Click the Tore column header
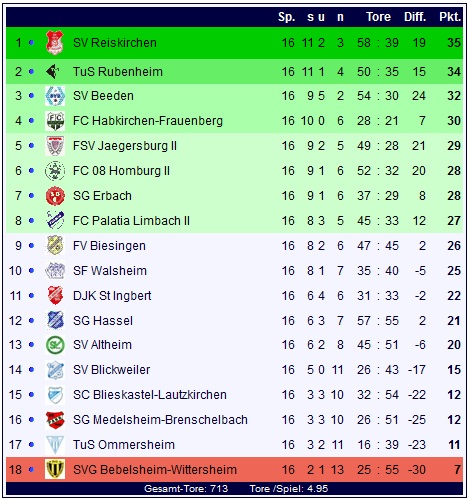The image size is (470, 500). 378,17
